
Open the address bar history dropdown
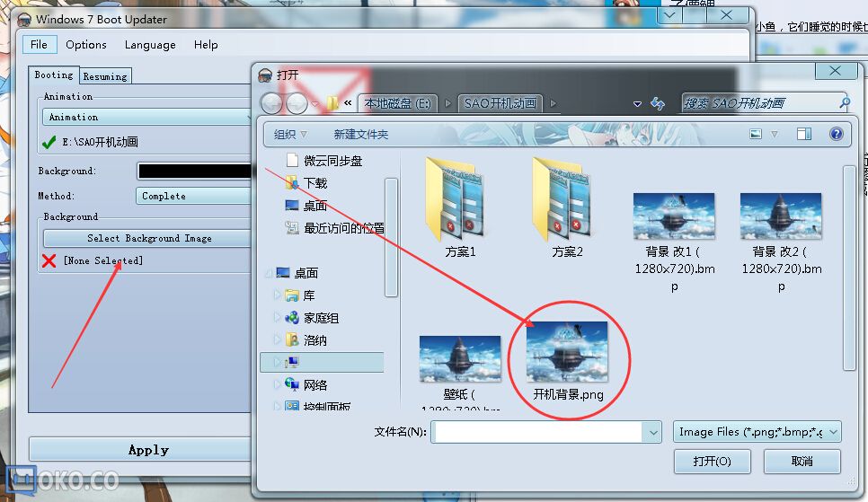637,103
